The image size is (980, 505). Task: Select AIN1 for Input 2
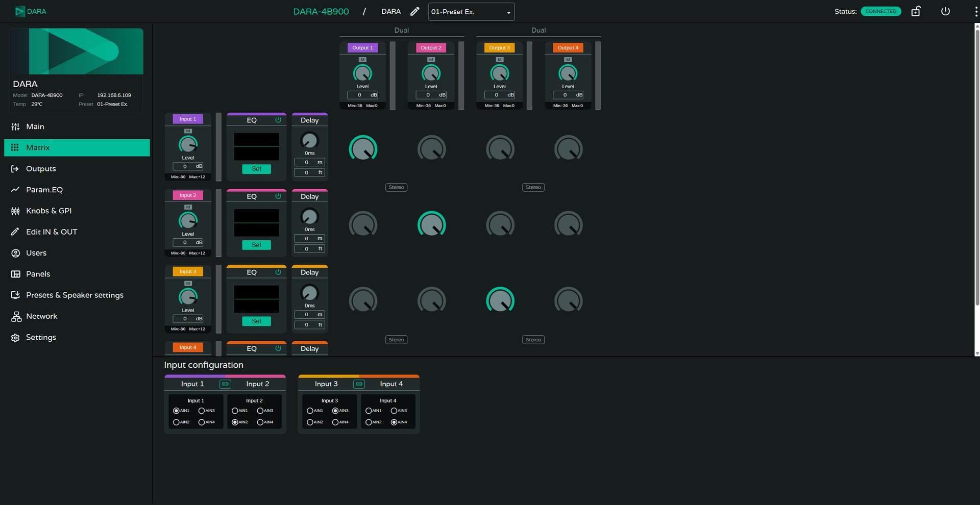click(x=235, y=411)
